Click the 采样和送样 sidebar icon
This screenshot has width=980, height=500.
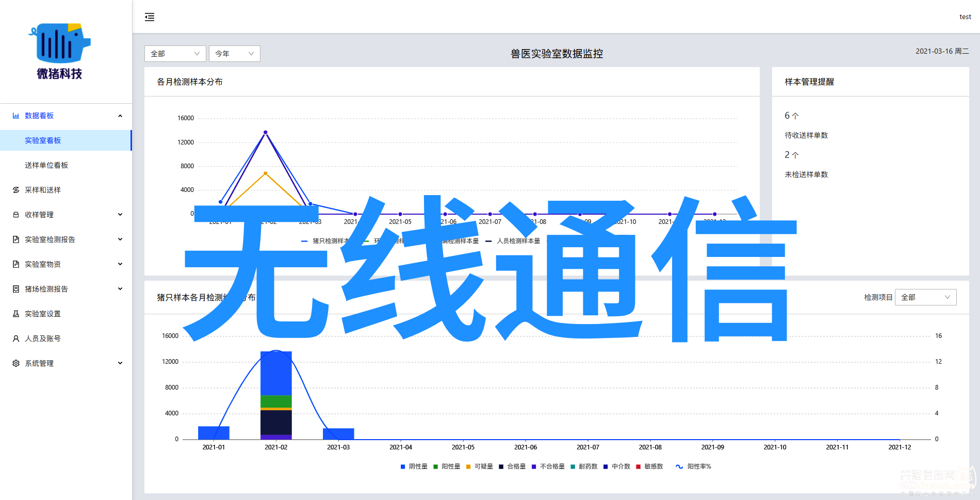pos(16,190)
